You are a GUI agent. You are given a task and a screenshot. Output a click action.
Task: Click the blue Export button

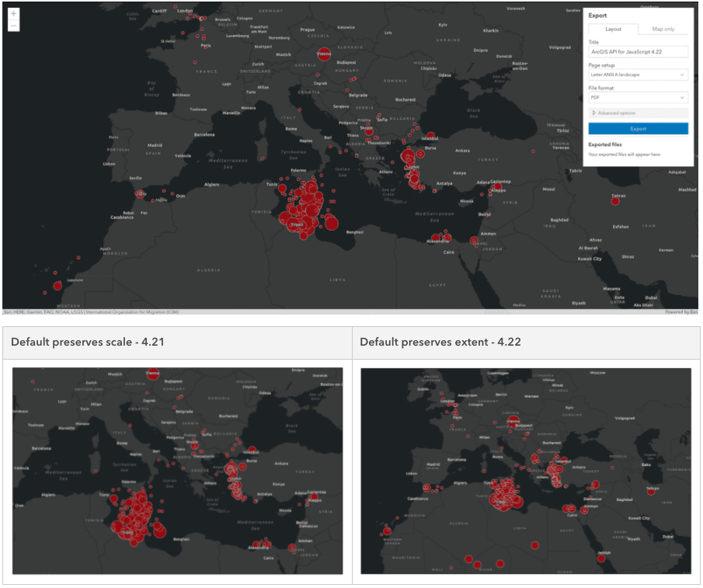[x=637, y=127]
